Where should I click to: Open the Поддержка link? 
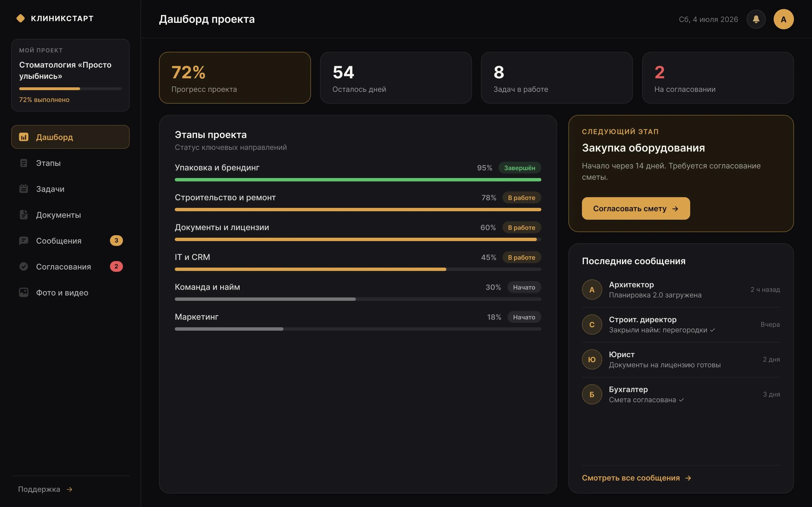point(45,489)
